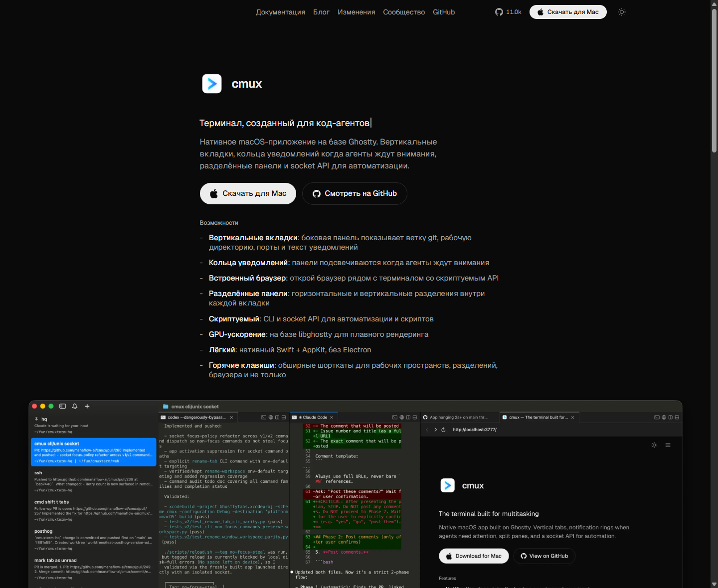Click View on GitHub in the preview browser
Screen dimensions: 718x588
pos(544,556)
